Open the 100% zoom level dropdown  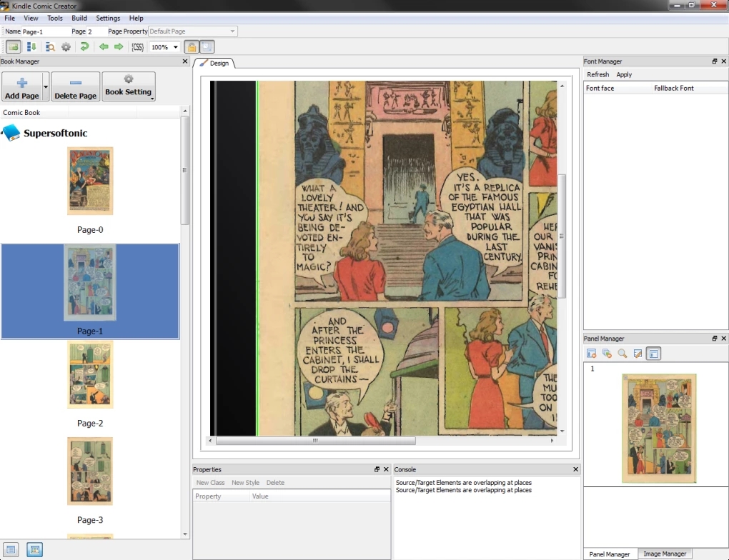click(164, 47)
